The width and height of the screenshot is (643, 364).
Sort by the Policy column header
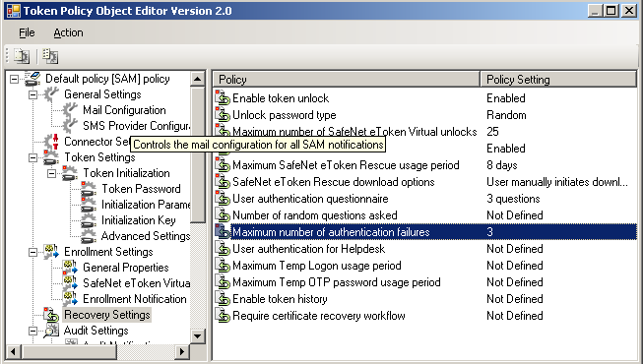tap(347, 79)
